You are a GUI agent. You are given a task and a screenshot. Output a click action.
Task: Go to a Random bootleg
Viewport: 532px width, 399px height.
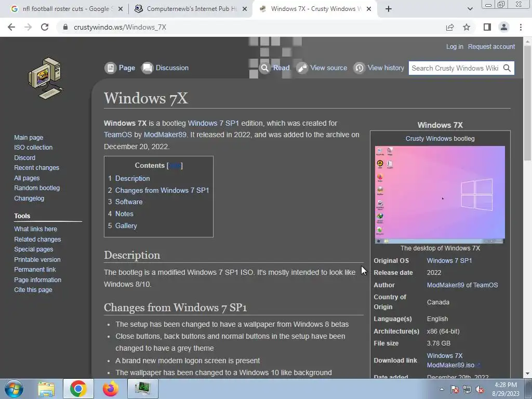pyautogui.click(x=37, y=188)
